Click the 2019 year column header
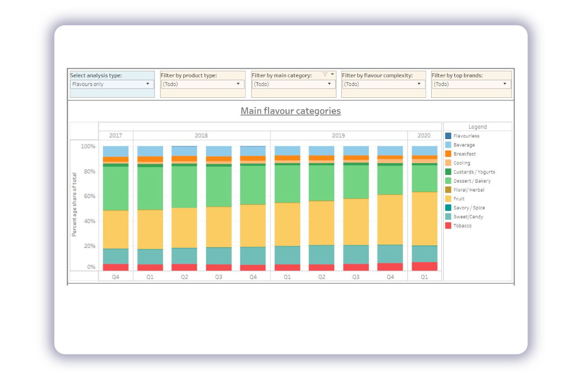This screenshot has width=582, height=392. click(338, 136)
